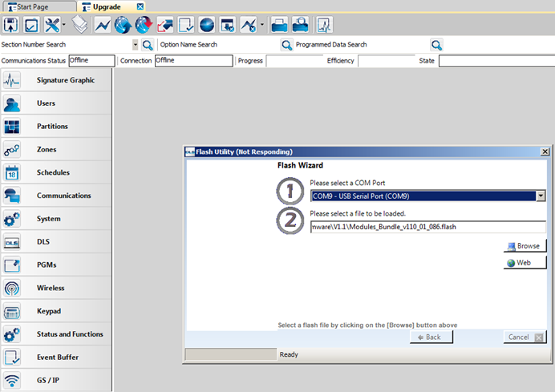Open the Partitions section icon
The width and height of the screenshot is (555, 392).
coord(12,127)
